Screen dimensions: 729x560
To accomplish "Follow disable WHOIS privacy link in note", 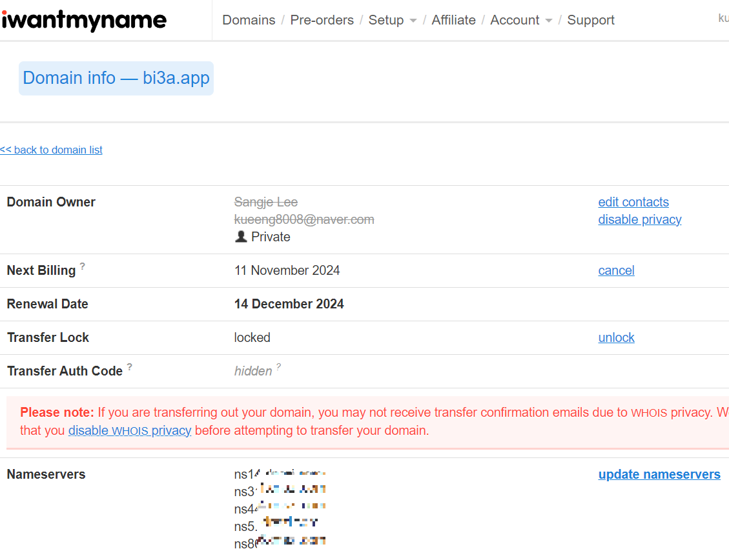I will tap(130, 430).
